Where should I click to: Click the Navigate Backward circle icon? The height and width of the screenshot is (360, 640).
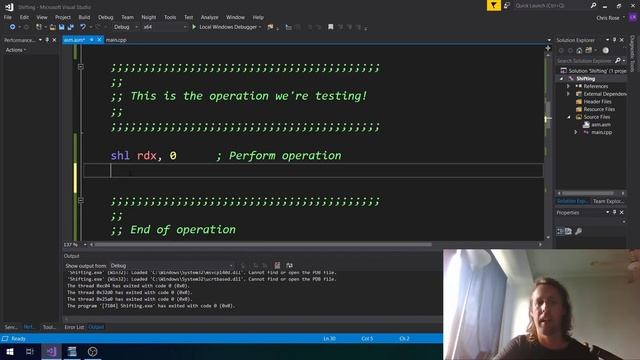pos(13,27)
